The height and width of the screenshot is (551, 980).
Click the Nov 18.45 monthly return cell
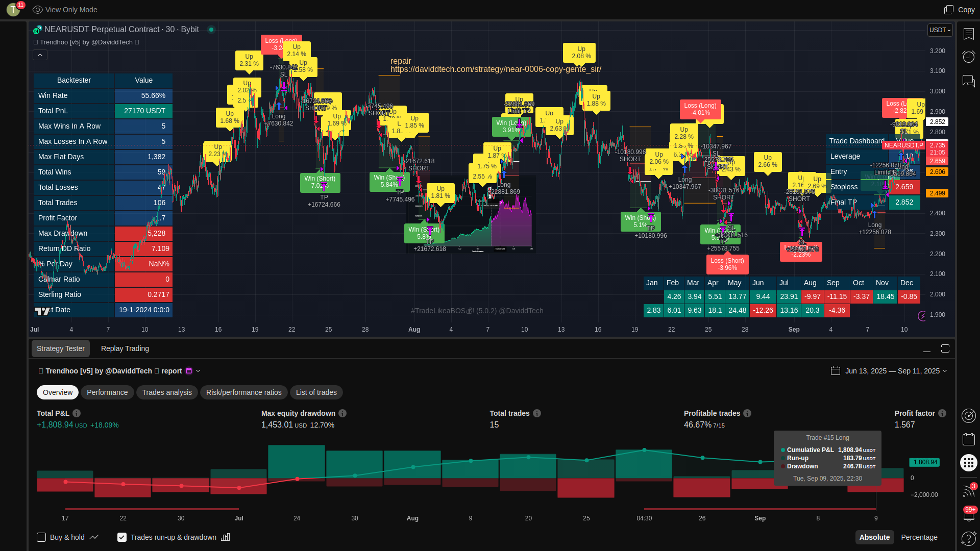[x=886, y=296]
